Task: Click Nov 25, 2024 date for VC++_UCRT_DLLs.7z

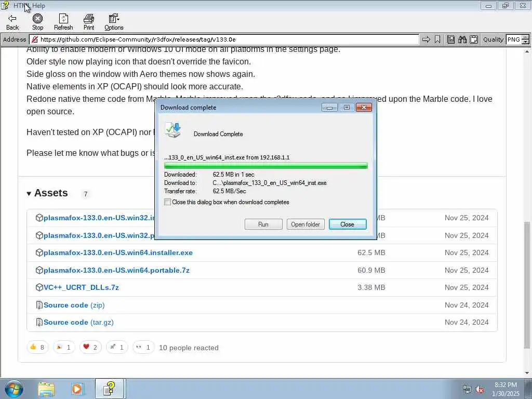Action: pos(467,287)
